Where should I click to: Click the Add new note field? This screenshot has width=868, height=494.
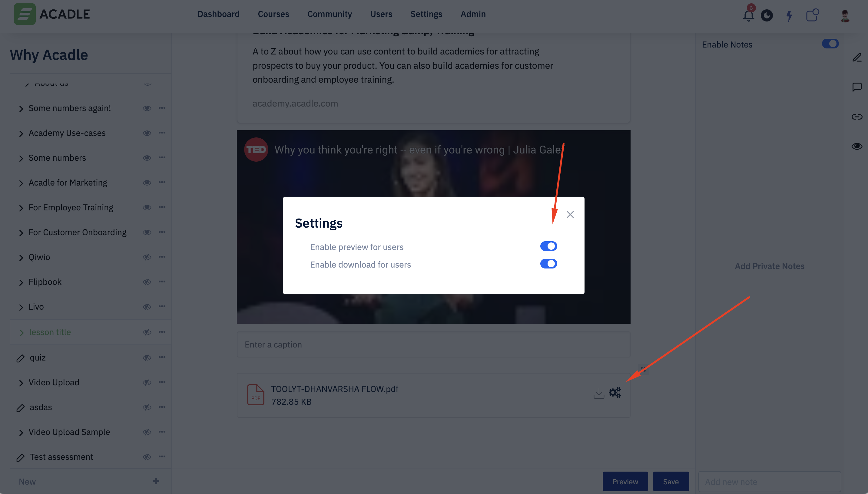(x=770, y=482)
